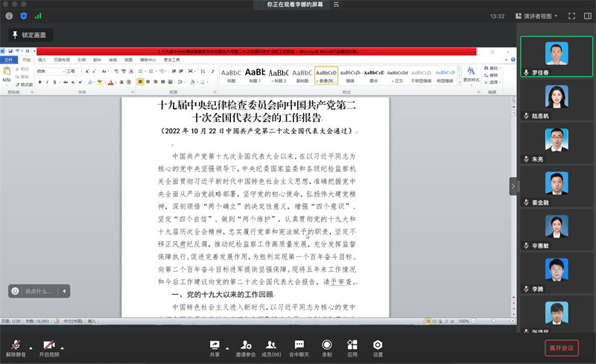This screenshot has height=364, width=596.
Task: Expand audio options arrow beside mute button
Action: tap(31, 348)
